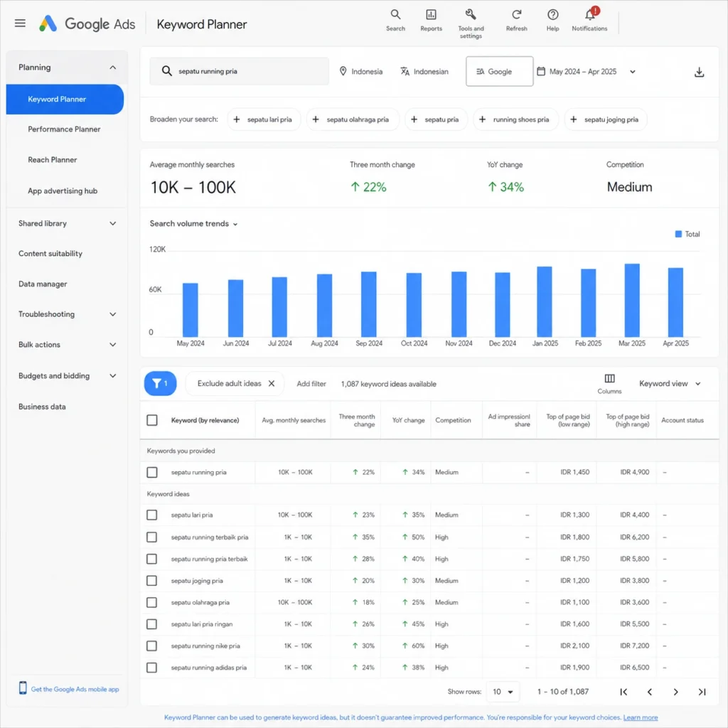Open Tools and settings wrench

(x=471, y=23)
